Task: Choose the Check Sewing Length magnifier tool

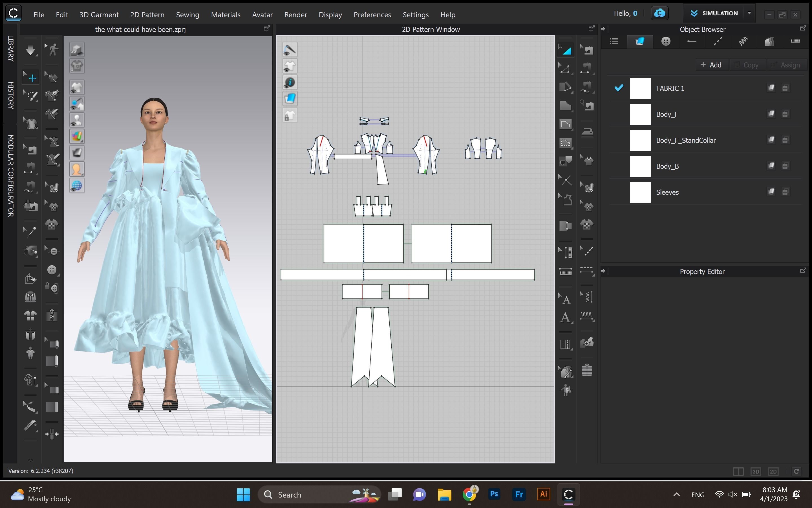Action: pos(586,106)
